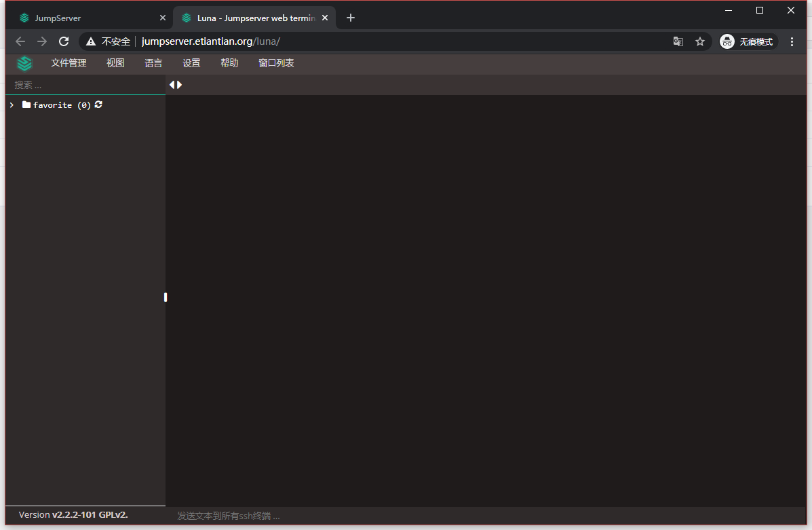Open the 帮助 menu
Image resolution: width=812 pixels, height=530 pixels.
[229, 63]
